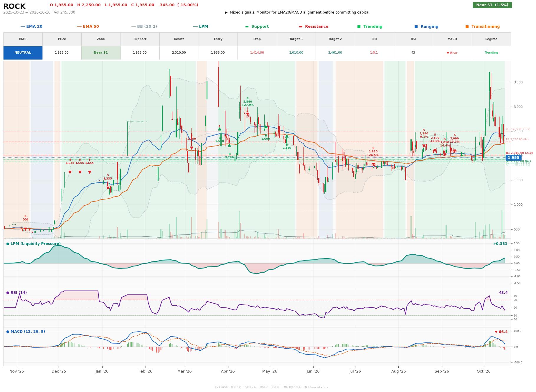Image resolution: width=536 pixels, height=392 pixels.
Task: Click the RSI (14) panel title
Action: (17, 293)
